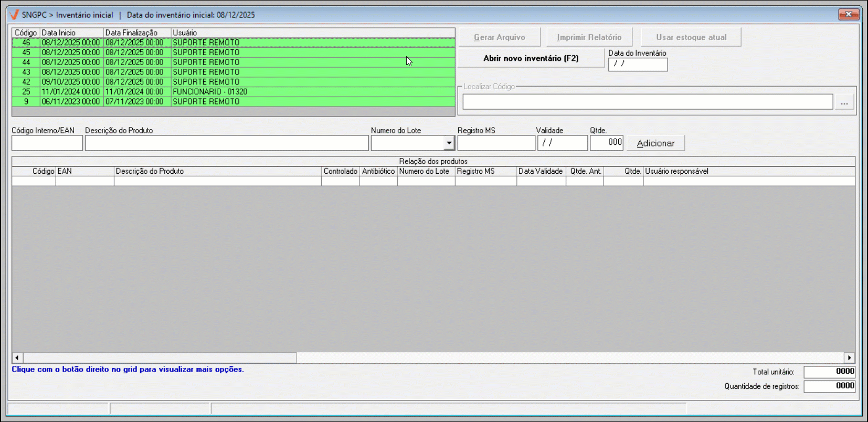868x422 pixels.
Task: Click the ellipsis button beside Localizar Código
Action: click(844, 102)
